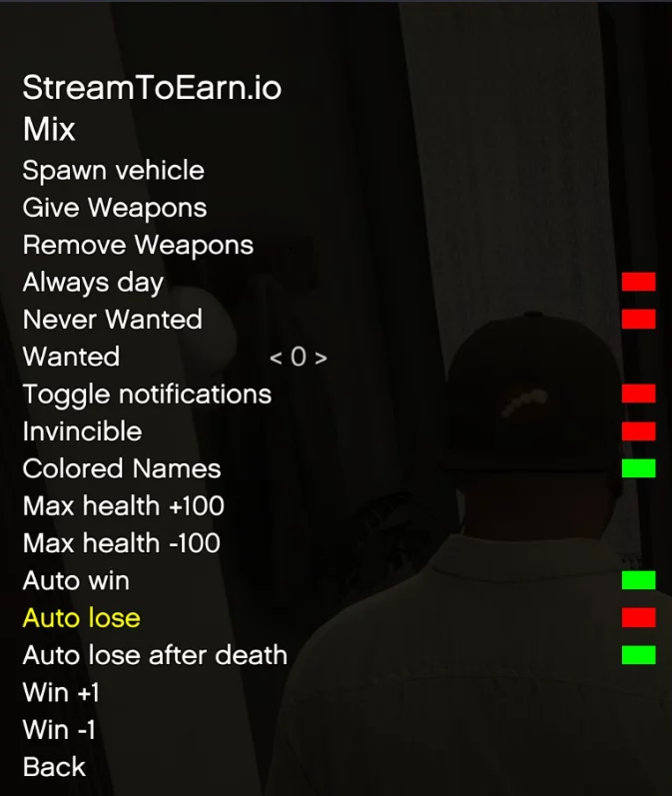Toggle the Never Wanted red indicator
This screenshot has height=796, width=672.
click(x=638, y=320)
